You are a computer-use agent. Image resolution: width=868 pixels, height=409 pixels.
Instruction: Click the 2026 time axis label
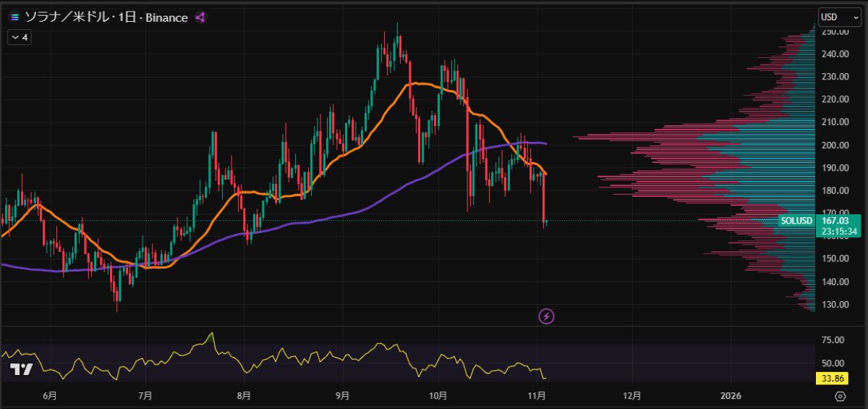pyautogui.click(x=731, y=396)
